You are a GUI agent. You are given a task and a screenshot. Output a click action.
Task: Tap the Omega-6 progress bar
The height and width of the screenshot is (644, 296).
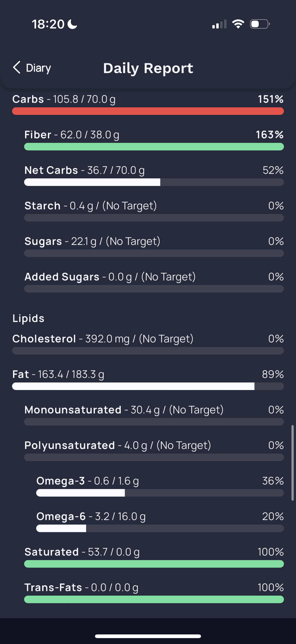pyautogui.click(x=160, y=528)
